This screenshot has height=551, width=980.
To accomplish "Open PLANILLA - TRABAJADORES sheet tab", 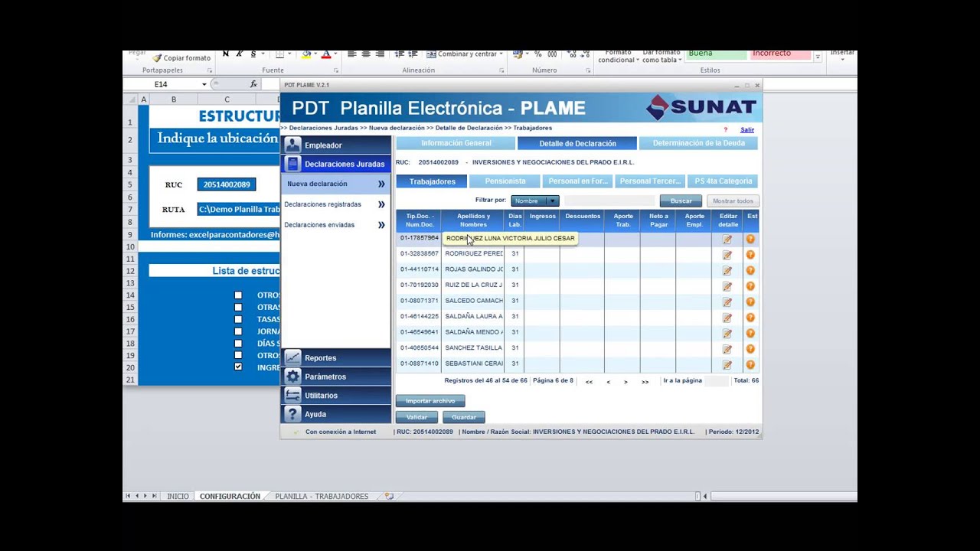I will coord(322,497).
